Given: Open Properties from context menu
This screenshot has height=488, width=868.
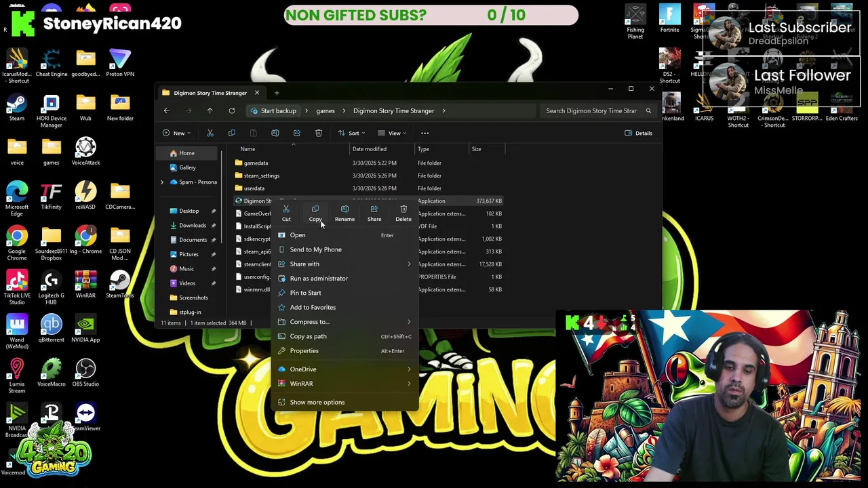Looking at the screenshot, I should click(345, 350).
